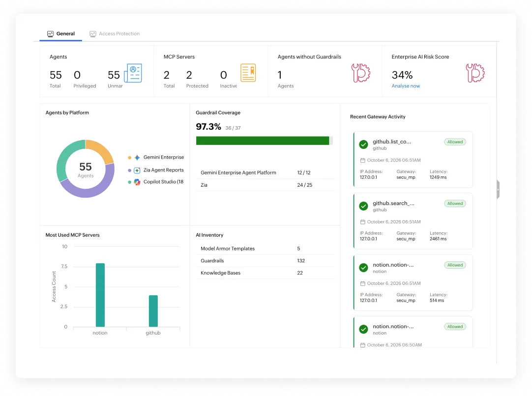Click the Knowledge Bases row
This screenshot has height=396, width=532.
265,273
